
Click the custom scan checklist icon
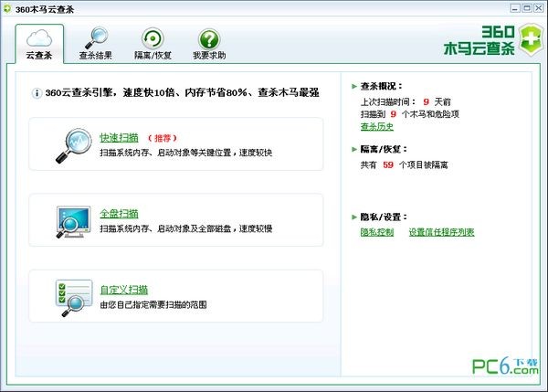(x=74, y=298)
